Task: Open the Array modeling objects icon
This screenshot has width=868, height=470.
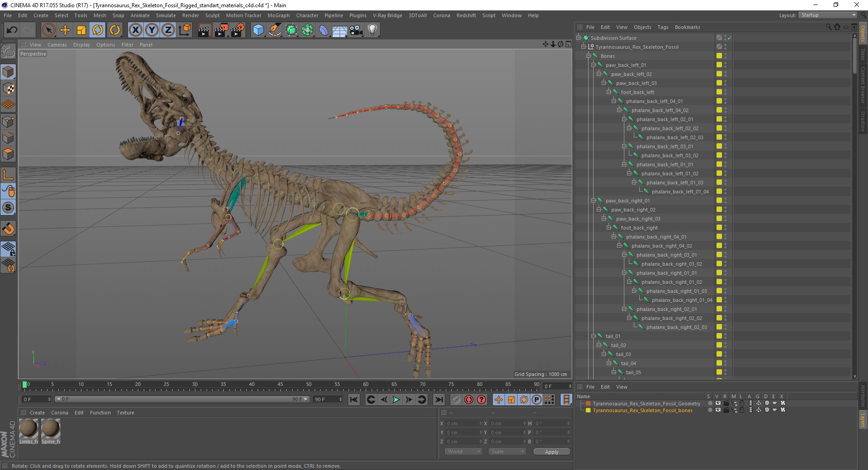Action: click(307, 30)
